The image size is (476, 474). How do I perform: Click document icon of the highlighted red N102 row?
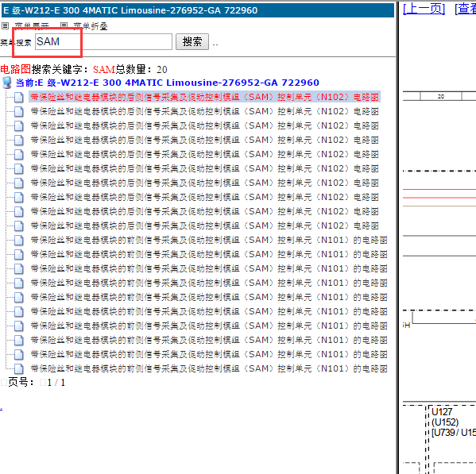[x=19, y=98]
